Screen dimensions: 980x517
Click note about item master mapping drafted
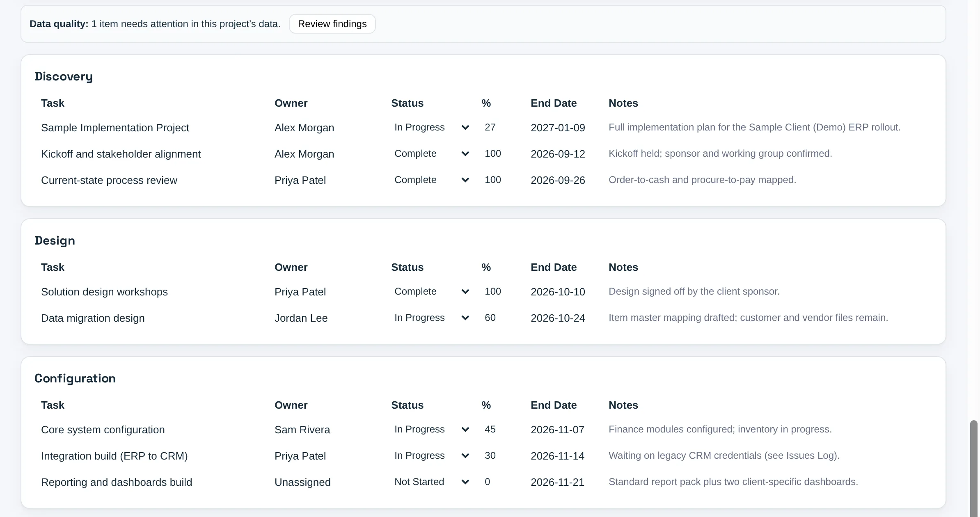[x=748, y=318]
